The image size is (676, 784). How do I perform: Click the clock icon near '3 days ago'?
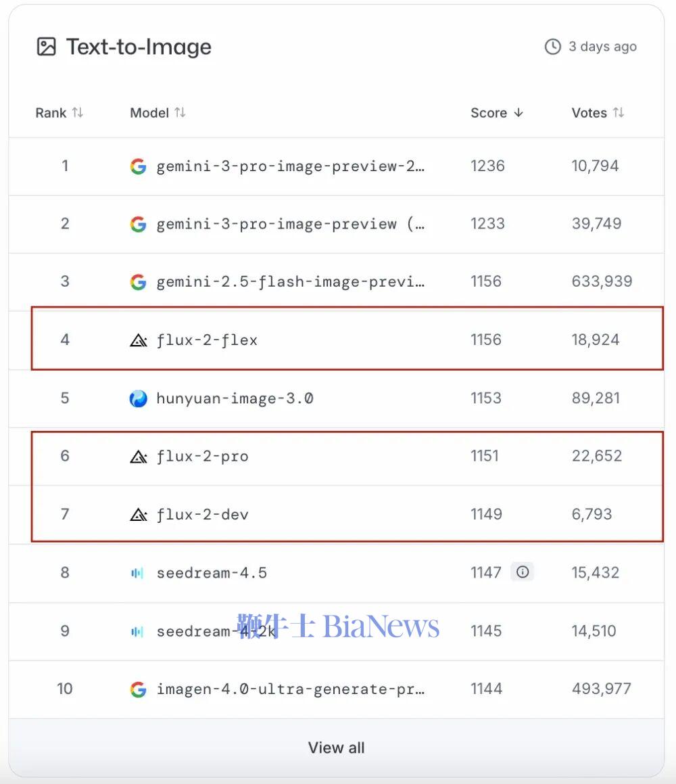point(553,47)
